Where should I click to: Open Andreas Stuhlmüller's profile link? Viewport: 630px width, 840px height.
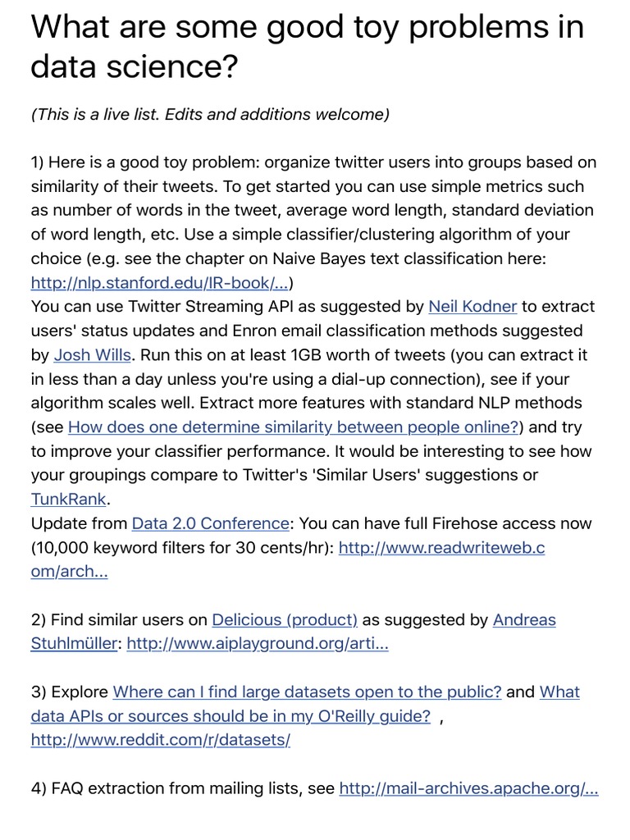(524, 620)
